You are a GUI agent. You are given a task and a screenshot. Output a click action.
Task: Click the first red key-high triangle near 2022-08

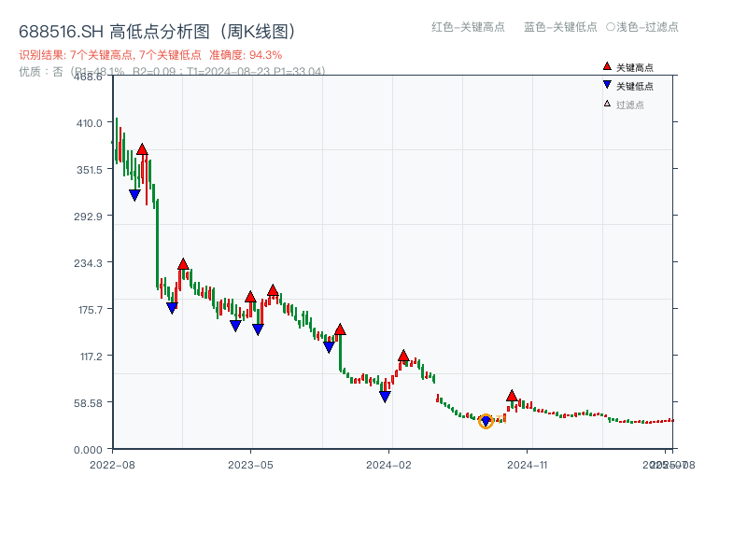[x=142, y=147]
